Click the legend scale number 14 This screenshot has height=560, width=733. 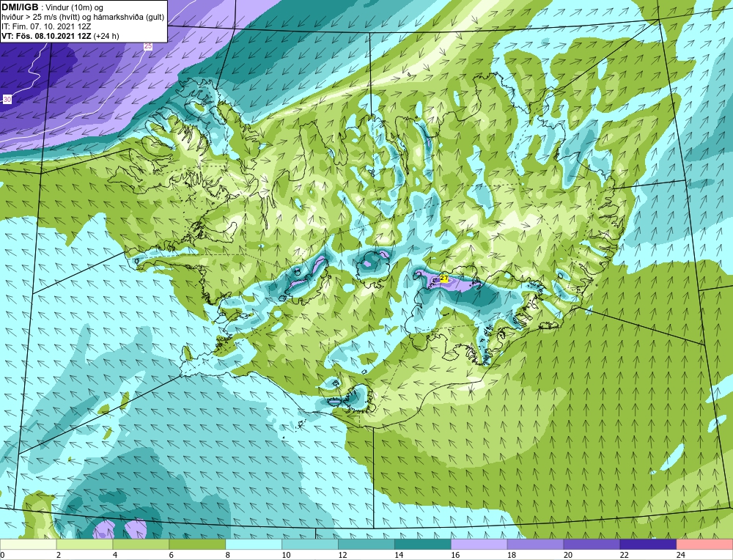[399, 555]
